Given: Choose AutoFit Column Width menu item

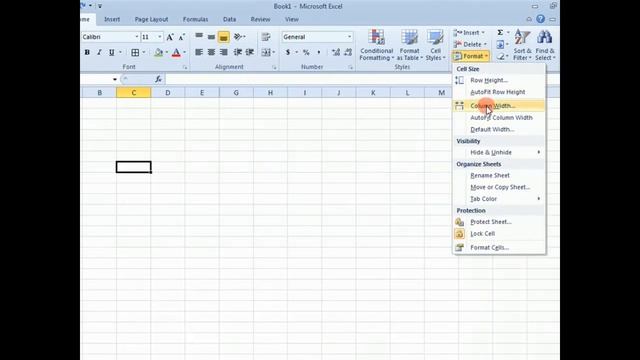Looking at the screenshot, I should coord(499,118).
